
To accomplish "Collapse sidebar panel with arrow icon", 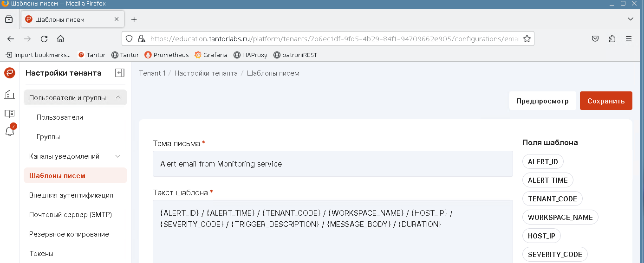I will click(120, 73).
